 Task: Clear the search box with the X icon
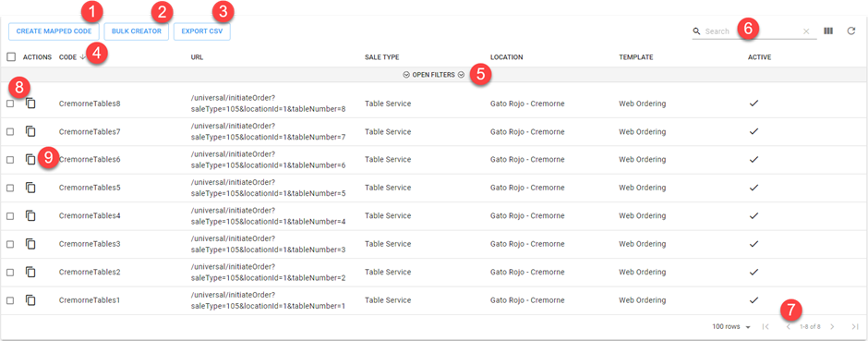pyautogui.click(x=806, y=31)
